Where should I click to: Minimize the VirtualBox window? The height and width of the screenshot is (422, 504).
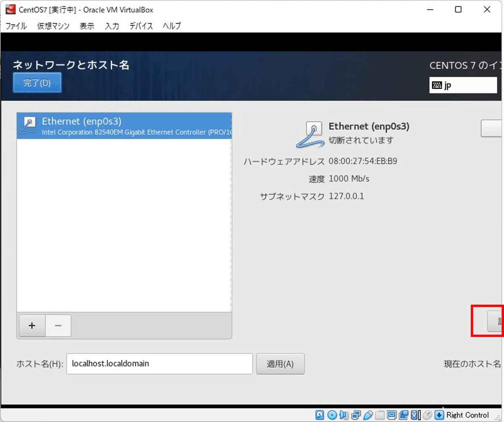430,10
